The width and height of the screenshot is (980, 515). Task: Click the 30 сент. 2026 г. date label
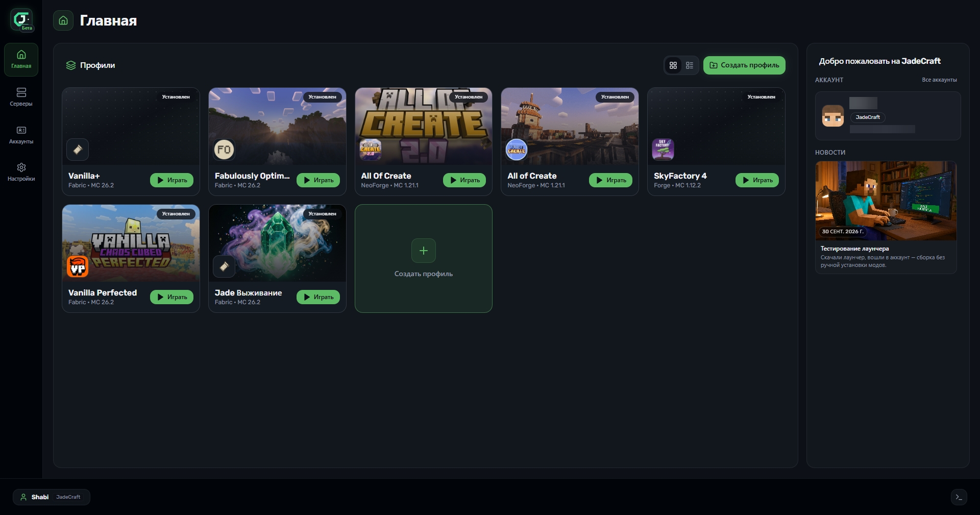pos(843,232)
